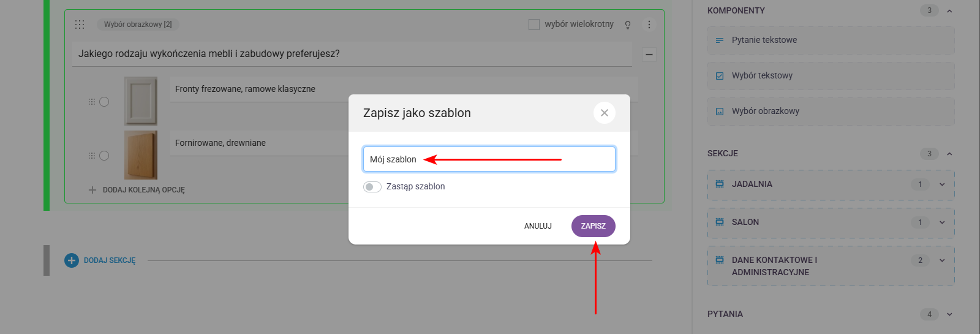Click the plus icon for DODAJ SEKCJĘ

[x=72, y=260]
